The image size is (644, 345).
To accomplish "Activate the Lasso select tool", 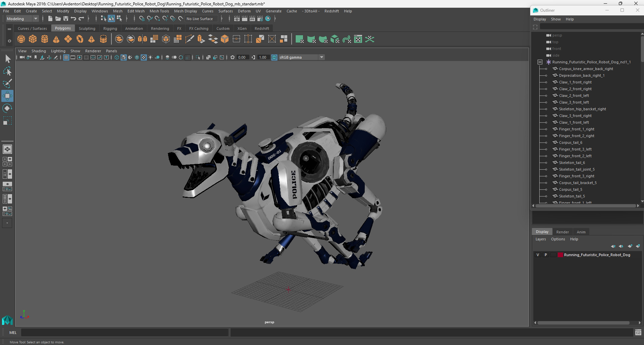I will [x=7, y=71].
